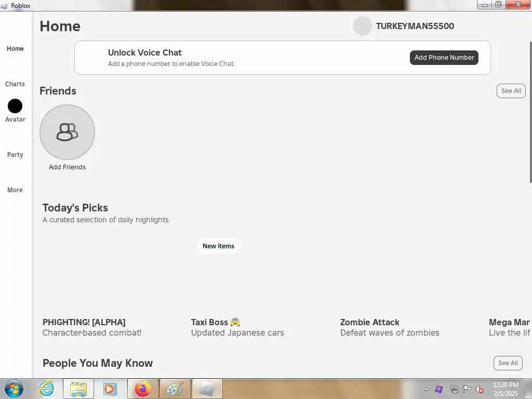This screenshot has height=399, width=532.
Task: Open the More sidebar menu
Action: click(x=15, y=190)
